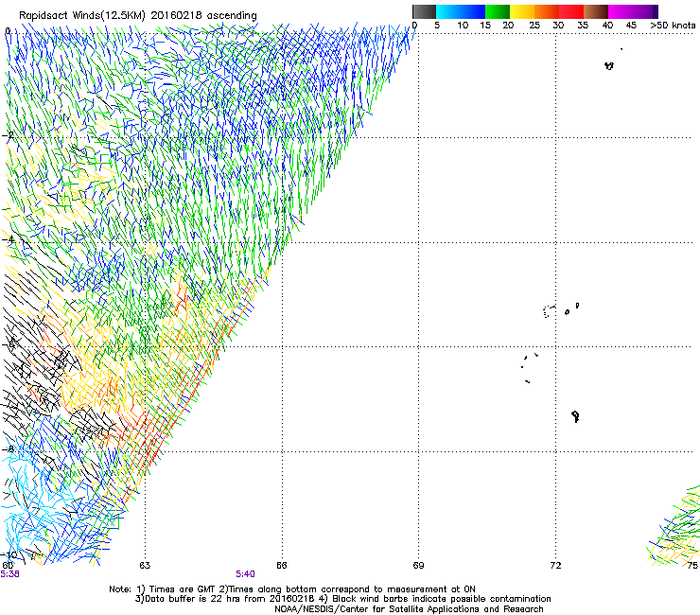The image size is (700, 615).
Task: Click the '-2' latitude axis label
Action: pos(9,135)
